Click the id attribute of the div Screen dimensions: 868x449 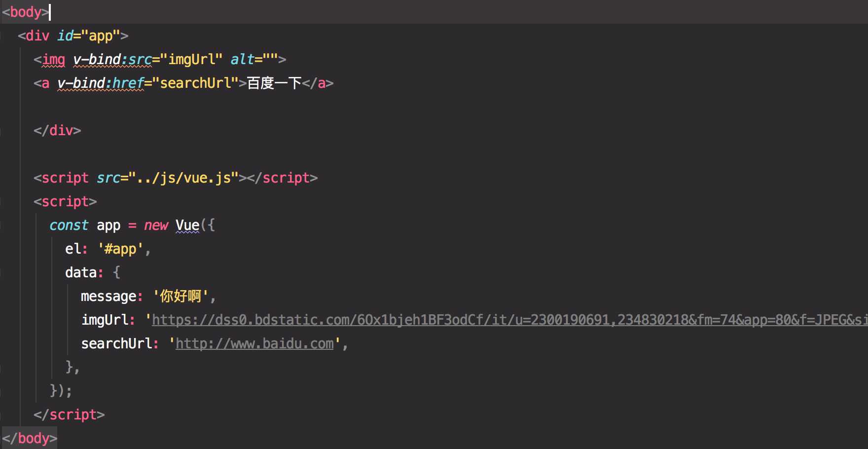(x=65, y=36)
